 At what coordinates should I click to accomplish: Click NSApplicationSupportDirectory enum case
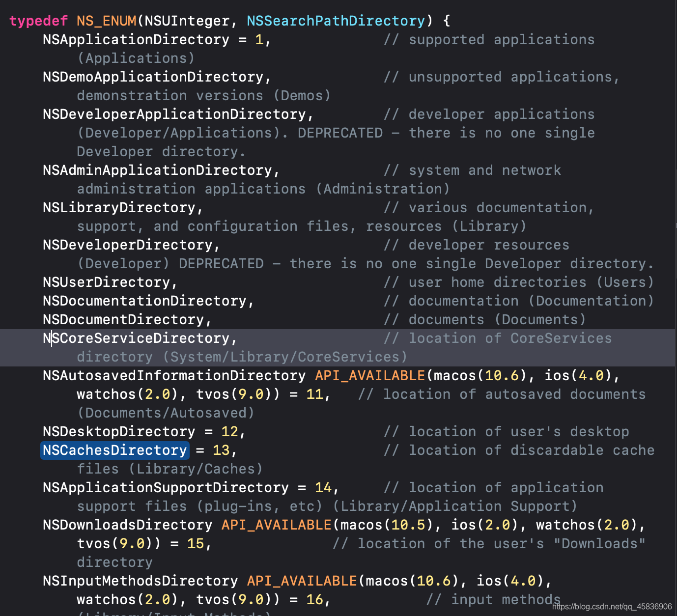click(166, 488)
